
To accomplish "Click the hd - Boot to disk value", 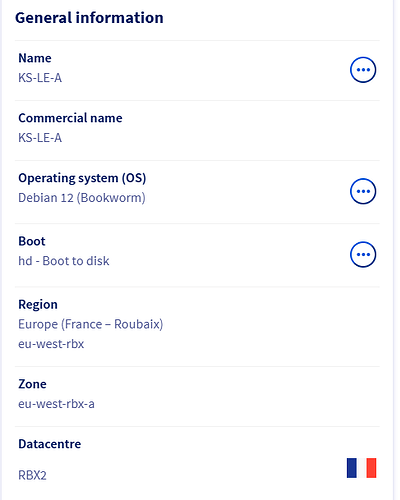I will [x=64, y=261].
